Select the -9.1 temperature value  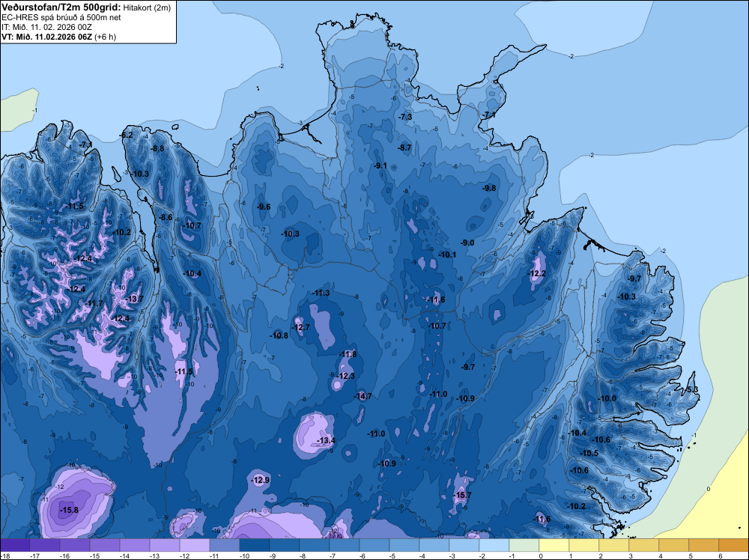380,165
